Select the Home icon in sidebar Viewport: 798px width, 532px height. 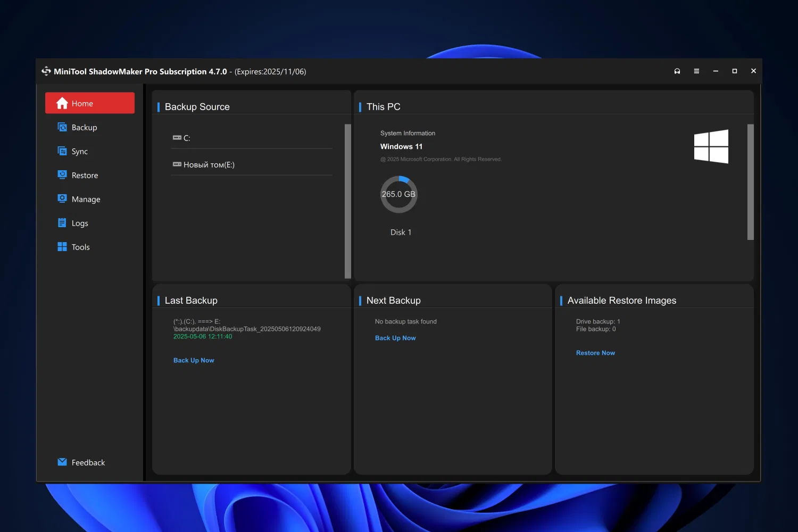pos(62,103)
